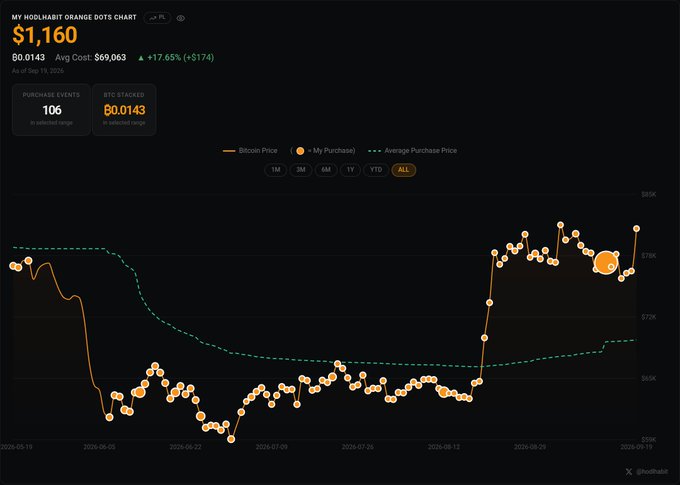Click the final purchase dot above 2026-09-19
Viewport: 680px width, 485px height.
(x=637, y=229)
